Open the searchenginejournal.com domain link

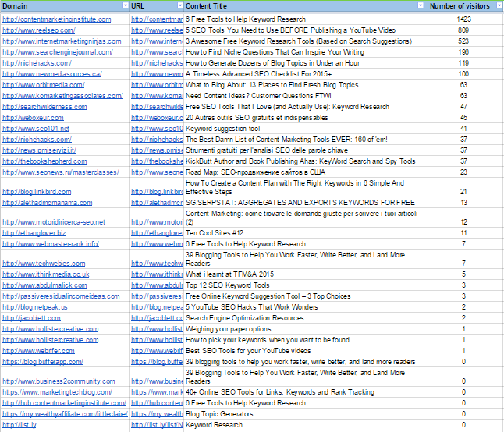point(58,52)
